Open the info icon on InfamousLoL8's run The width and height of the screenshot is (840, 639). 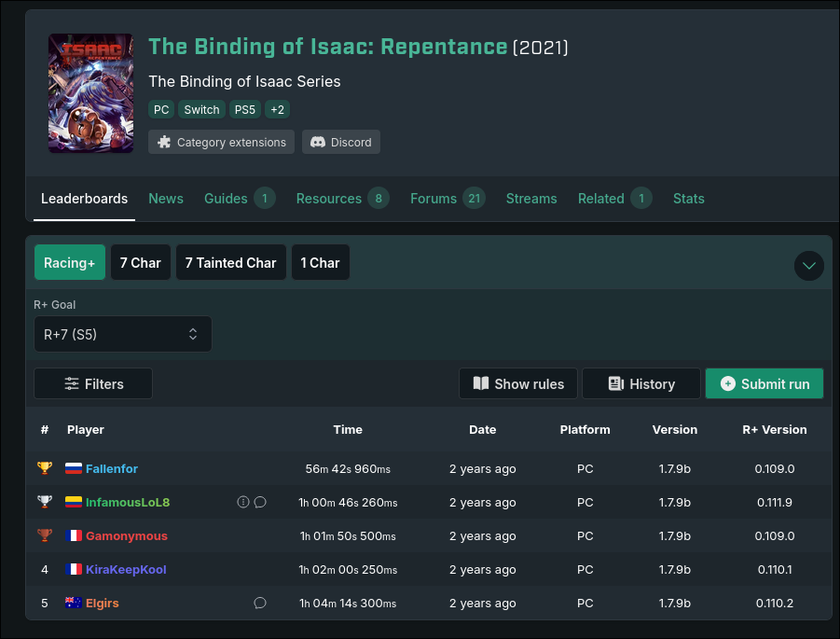[x=243, y=502]
